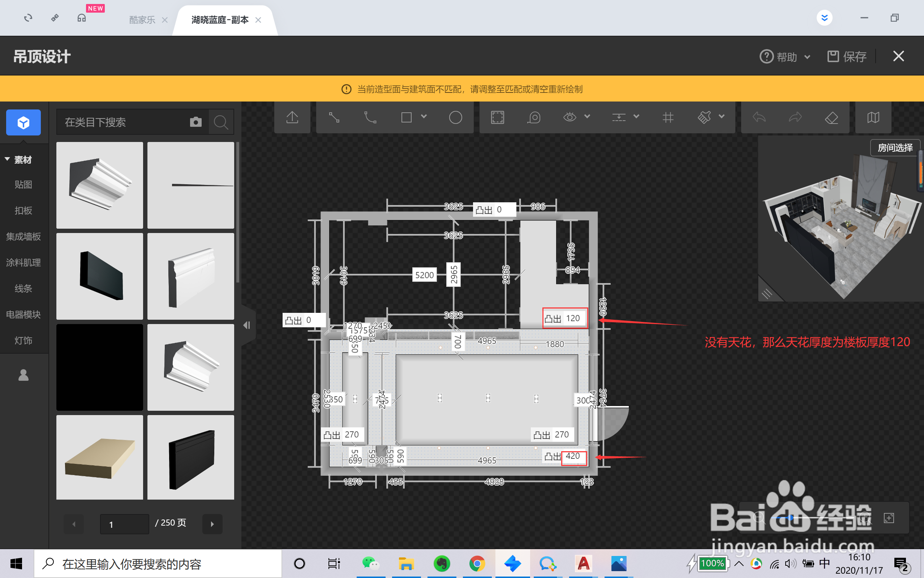Click the fit-to-screen icon near zoom slider
Viewport: 924px width, 578px height.
(x=889, y=518)
